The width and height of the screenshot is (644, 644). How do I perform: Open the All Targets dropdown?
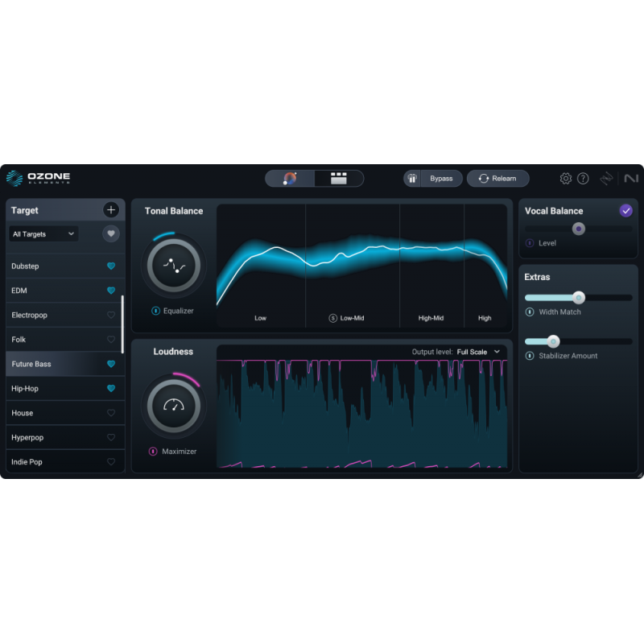(x=43, y=233)
